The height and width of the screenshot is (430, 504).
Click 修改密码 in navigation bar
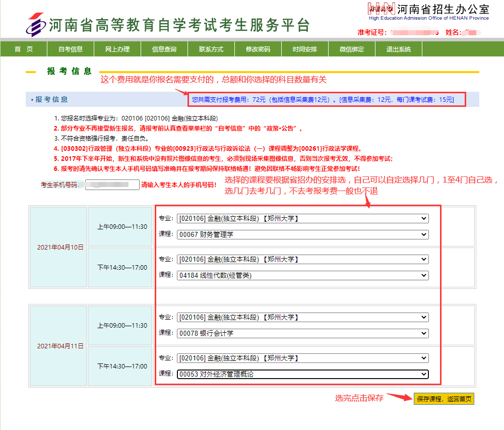point(258,49)
